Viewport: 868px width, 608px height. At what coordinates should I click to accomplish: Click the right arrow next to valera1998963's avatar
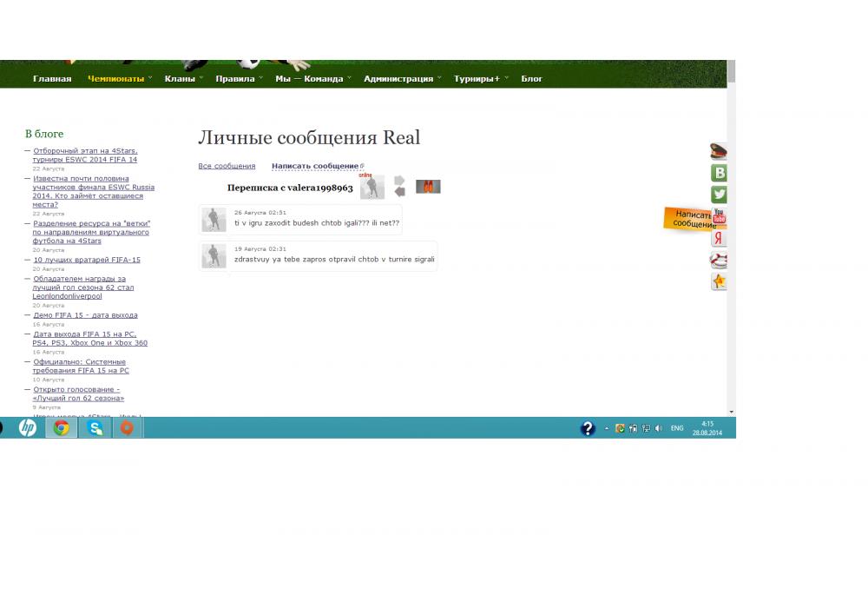tap(399, 181)
